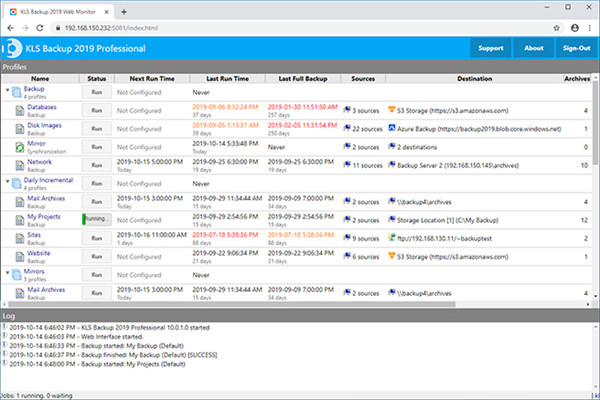Viewport: 600px width, 400px height.
Task: Open the About page
Action: click(x=533, y=48)
